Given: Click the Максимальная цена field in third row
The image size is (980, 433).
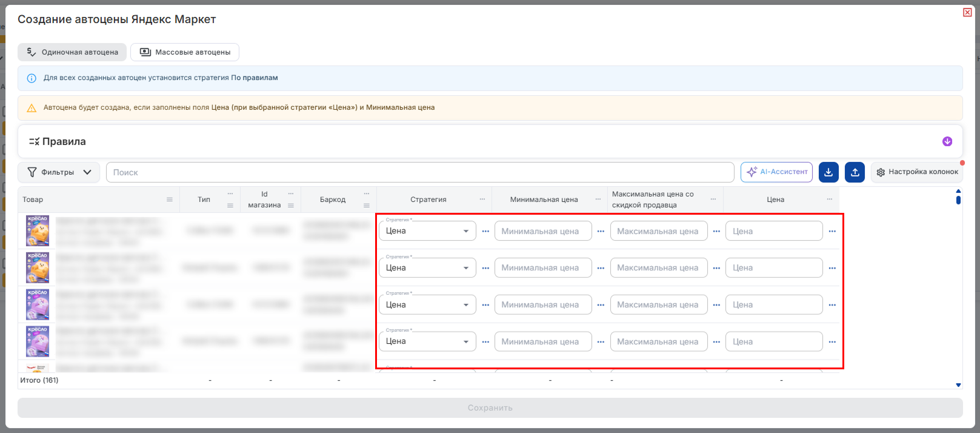Looking at the screenshot, I should 659,304.
